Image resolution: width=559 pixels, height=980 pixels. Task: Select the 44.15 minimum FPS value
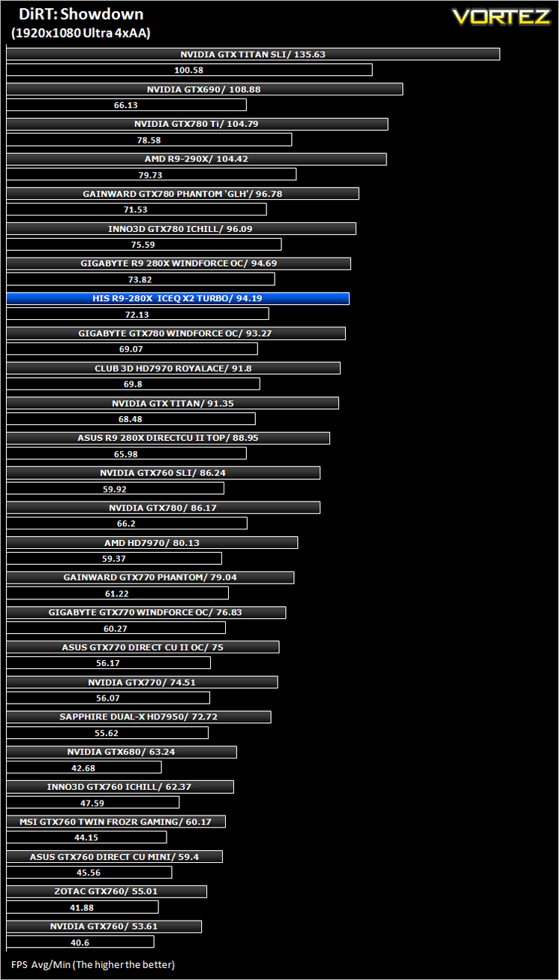click(86, 838)
